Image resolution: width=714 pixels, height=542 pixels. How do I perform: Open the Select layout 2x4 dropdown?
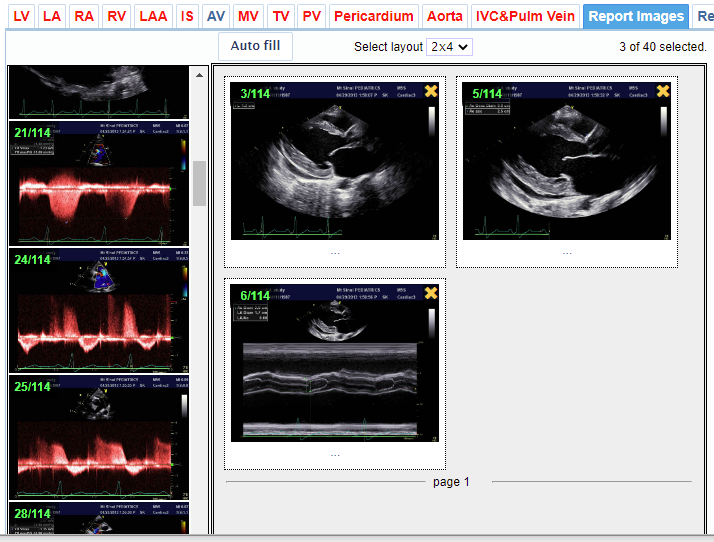tap(449, 47)
